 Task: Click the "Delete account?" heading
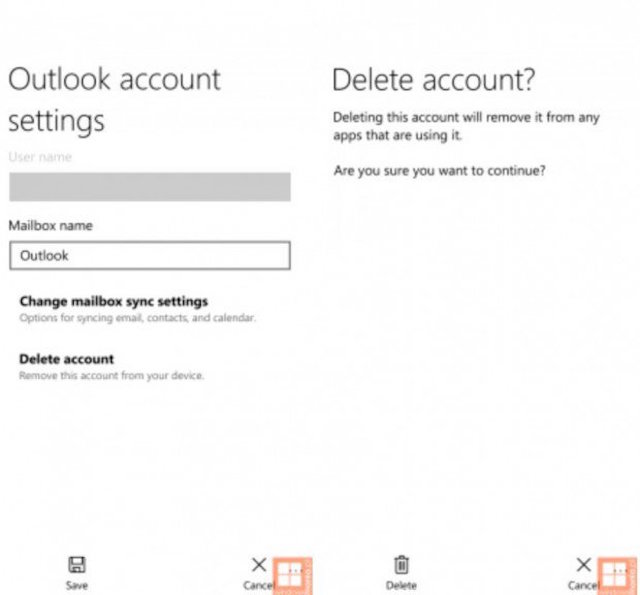coord(433,80)
